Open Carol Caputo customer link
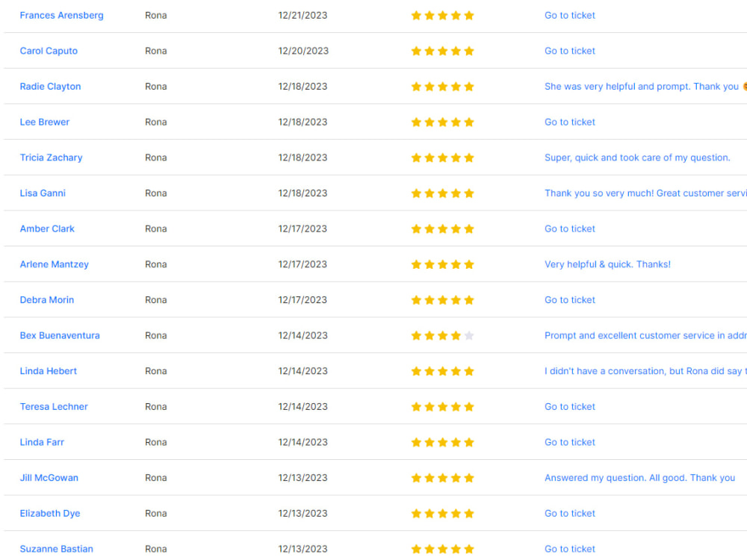Viewport: 747px width, 560px height. coord(49,51)
